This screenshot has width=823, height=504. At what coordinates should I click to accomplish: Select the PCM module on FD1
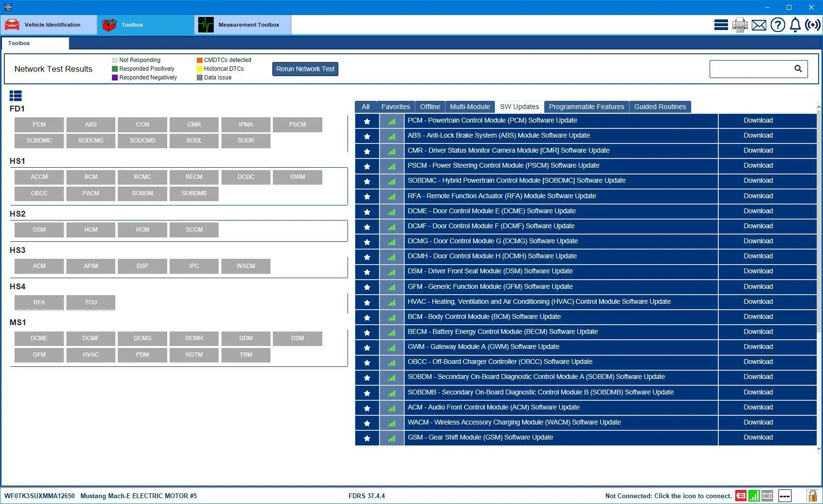39,125
